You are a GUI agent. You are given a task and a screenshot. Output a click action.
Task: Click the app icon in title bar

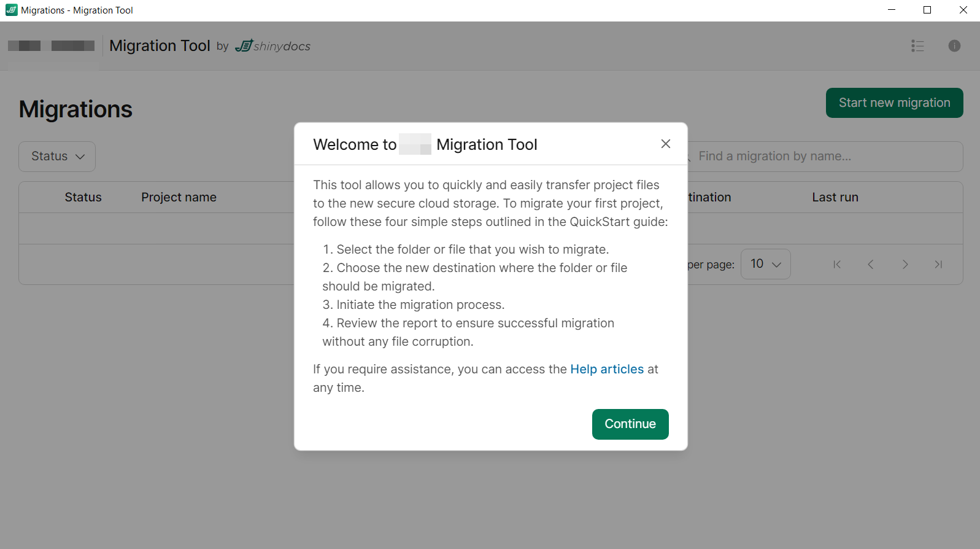click(x=11, y=10)
